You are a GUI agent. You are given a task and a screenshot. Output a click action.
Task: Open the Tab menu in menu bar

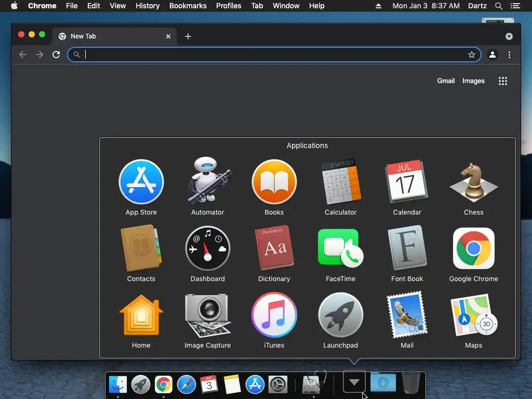coord(257,6)
